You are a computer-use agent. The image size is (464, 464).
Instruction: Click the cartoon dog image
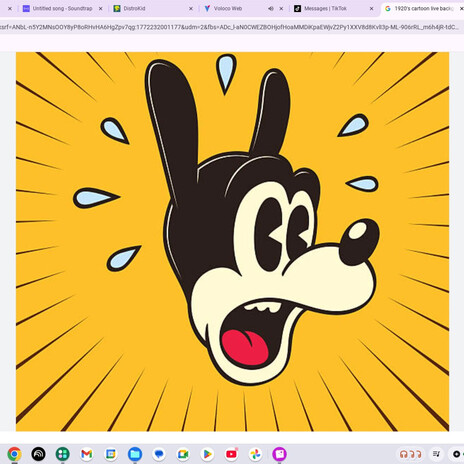[x=232, y=241]
